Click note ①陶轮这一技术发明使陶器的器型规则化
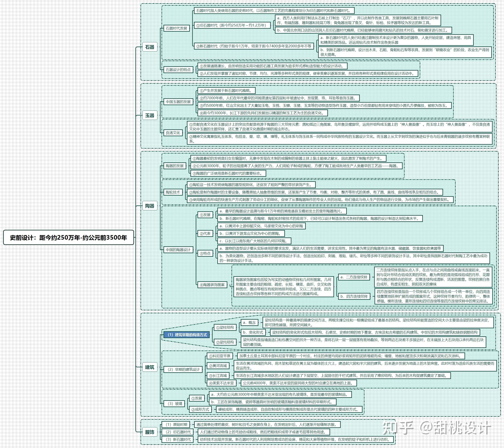Image resolution: width=504 pixels, height=448 pixels. [x=251, y=185]
